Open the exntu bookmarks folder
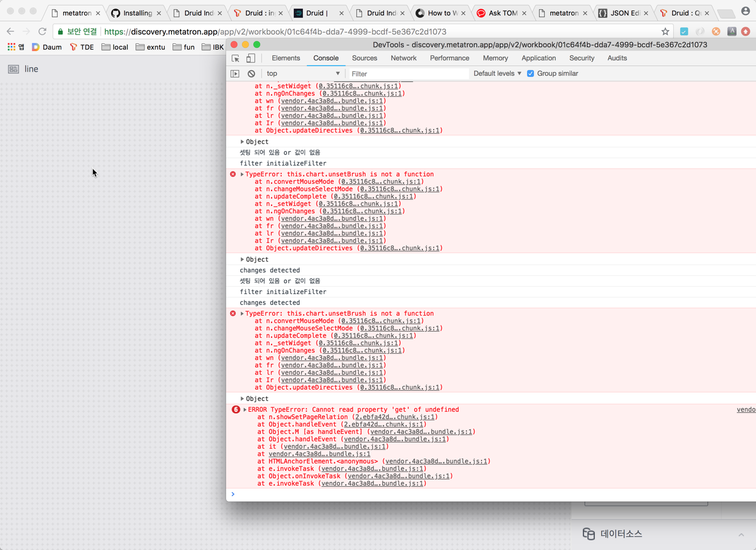756x550 pixels. (x=150, y=47)
